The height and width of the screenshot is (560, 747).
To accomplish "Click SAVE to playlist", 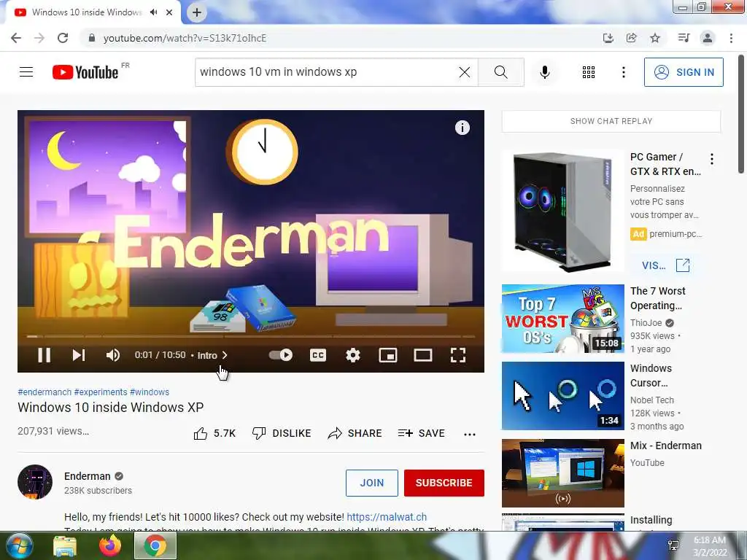I will tap(422, 433).
